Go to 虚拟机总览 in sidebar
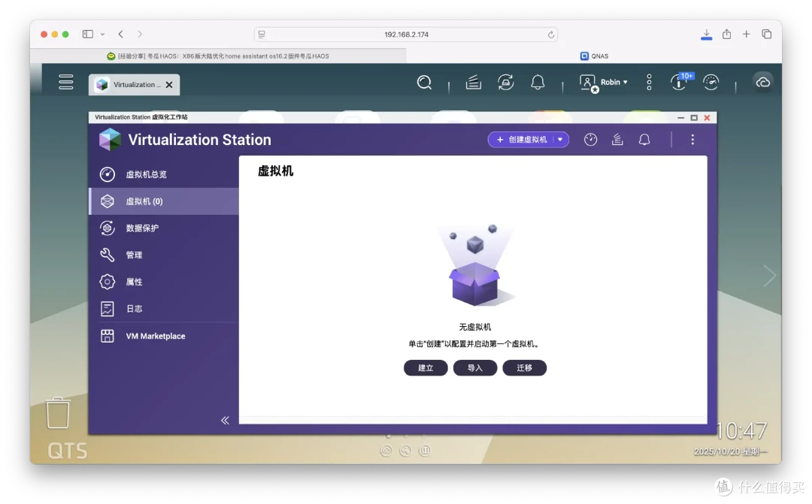 click(164, 174)
